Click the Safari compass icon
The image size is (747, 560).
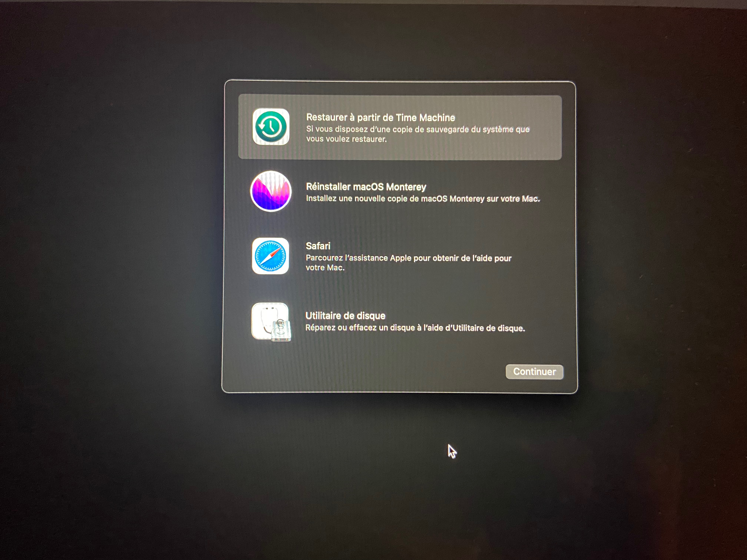click(270, 256)
